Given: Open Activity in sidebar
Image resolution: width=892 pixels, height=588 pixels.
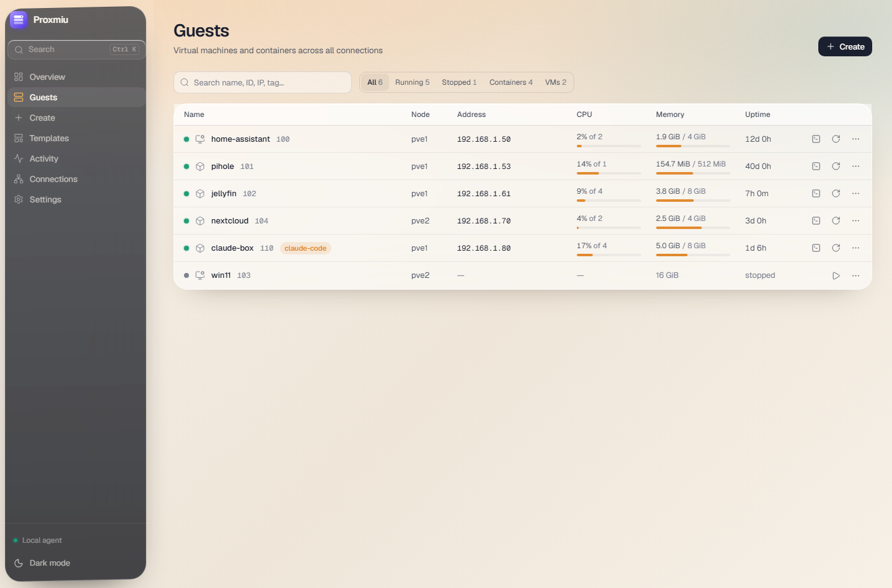Looking at the screenshot, I should (x=76, y=158).
